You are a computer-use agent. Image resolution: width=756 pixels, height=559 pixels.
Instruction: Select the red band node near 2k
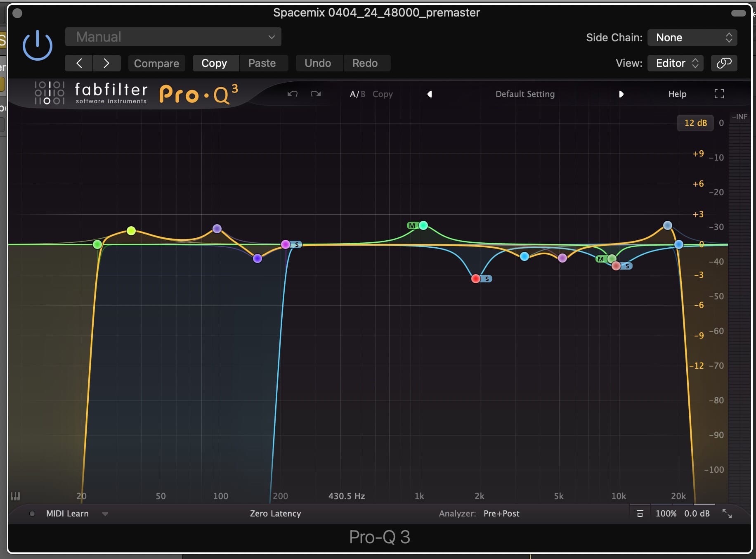tap(476, 279)
